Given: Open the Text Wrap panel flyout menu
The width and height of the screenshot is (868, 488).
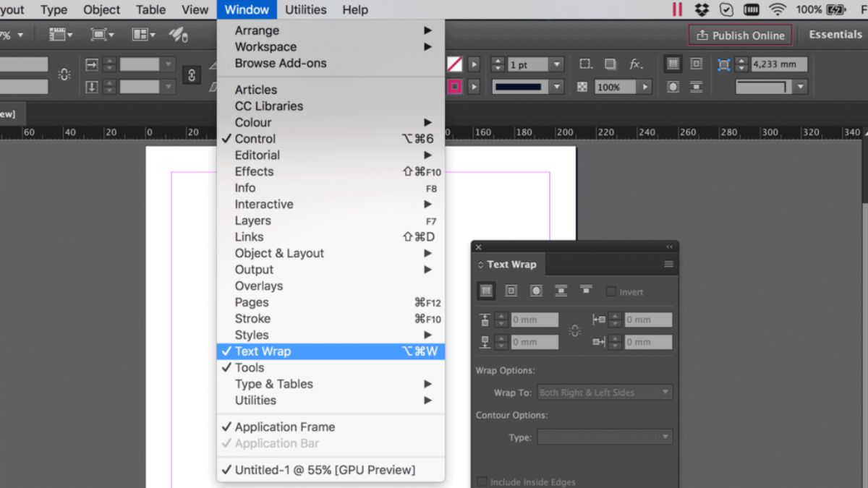Looking at the screenshot, I should point(669,265).
